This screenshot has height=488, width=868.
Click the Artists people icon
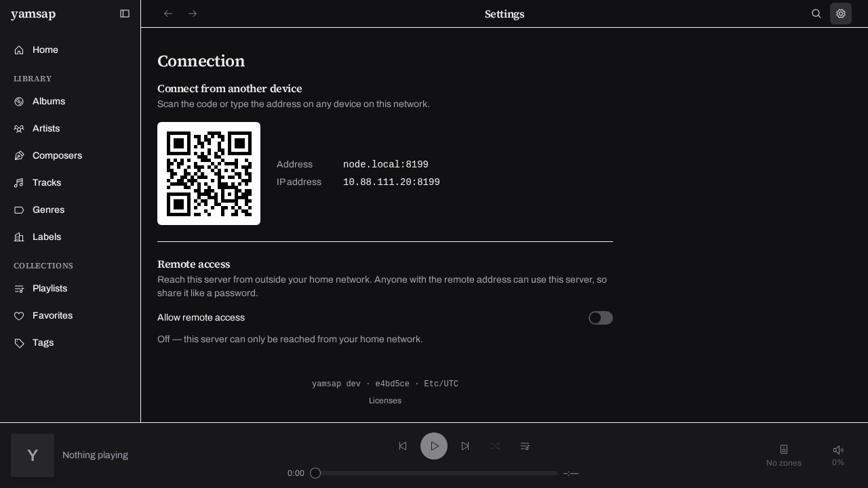19,129
